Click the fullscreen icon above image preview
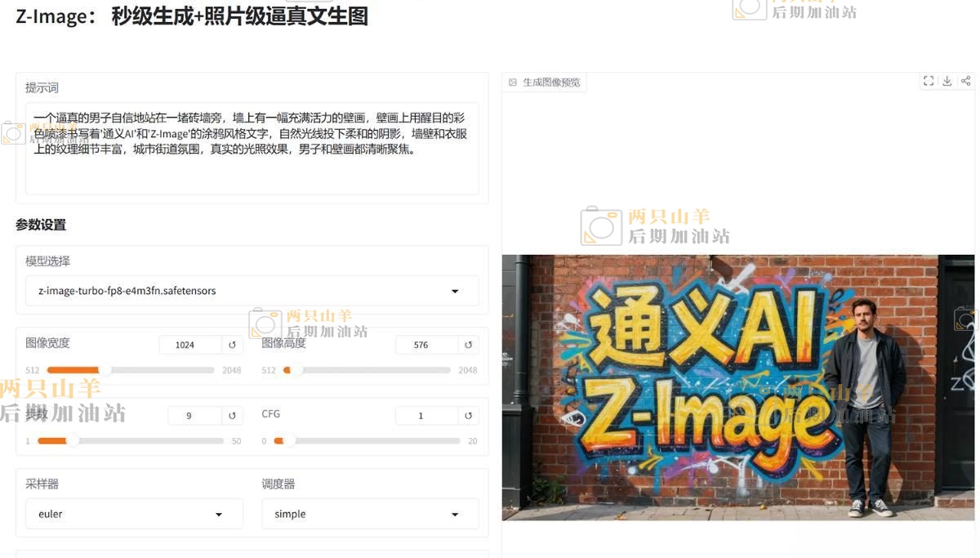This screenshot has height=558, width=980. click(x=929, y=81)
